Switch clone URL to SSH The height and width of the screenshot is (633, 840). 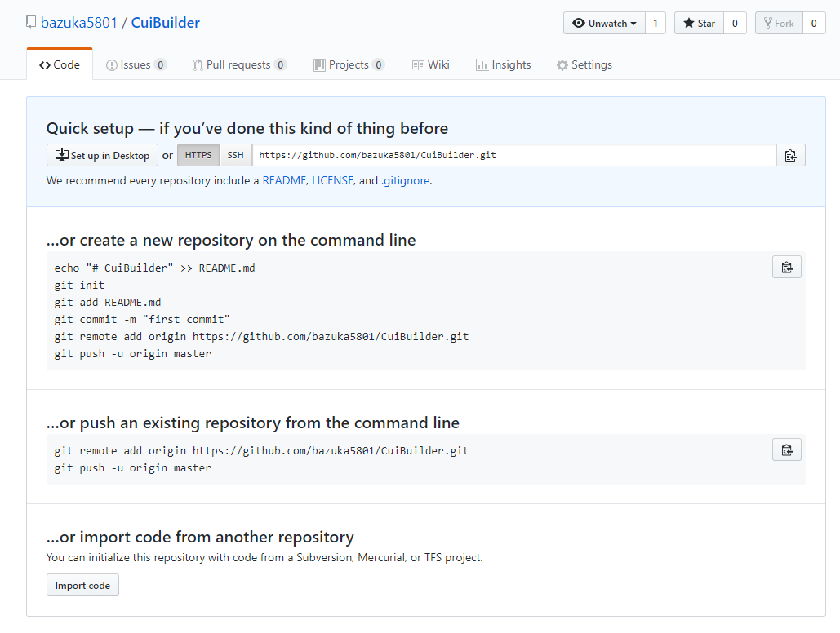[236, 155]
